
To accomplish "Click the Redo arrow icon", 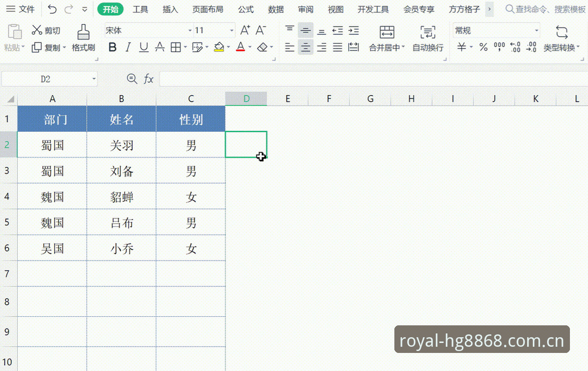I will pos(69,9).
